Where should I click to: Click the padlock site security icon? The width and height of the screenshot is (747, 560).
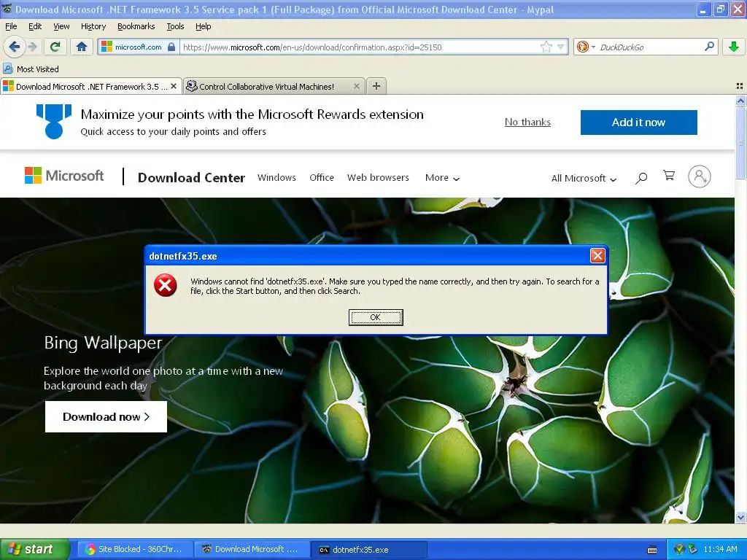point(171,47)
